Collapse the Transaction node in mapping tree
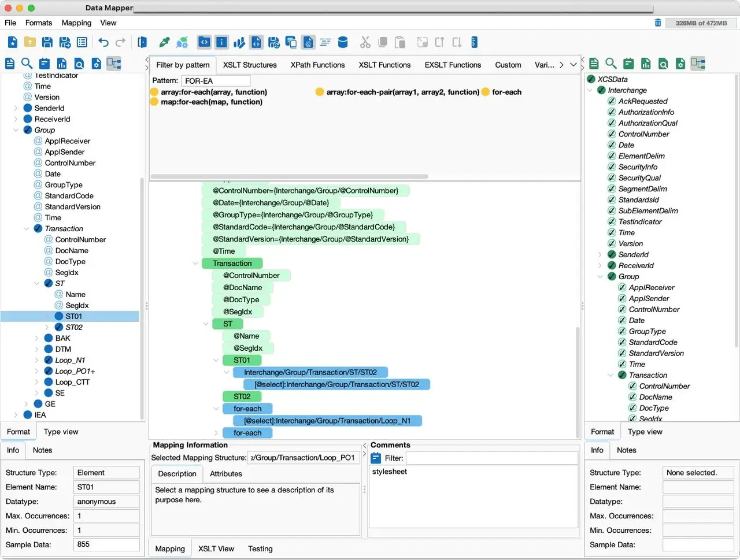Image resolution: width=740 pixels, height=560 pixels. tap(195, 264)
